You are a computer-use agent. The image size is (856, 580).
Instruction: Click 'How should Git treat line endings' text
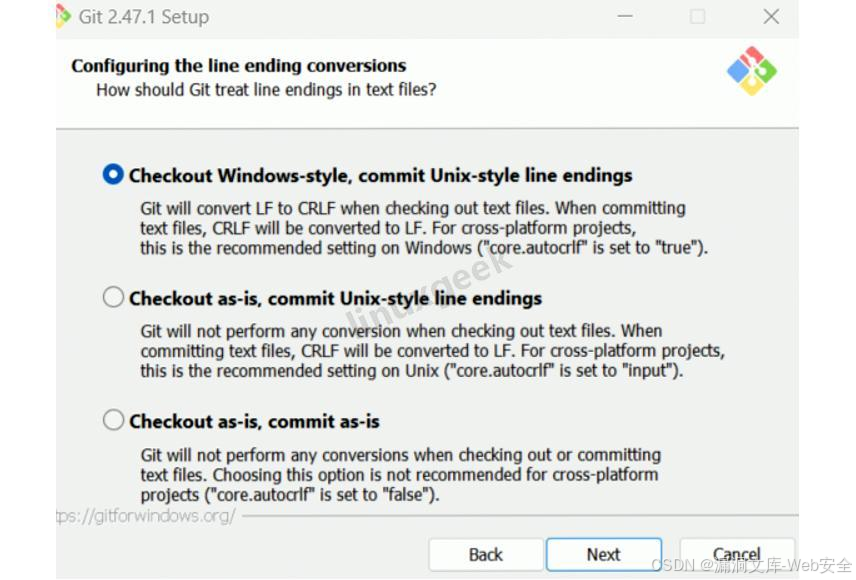tap(266, 90)
